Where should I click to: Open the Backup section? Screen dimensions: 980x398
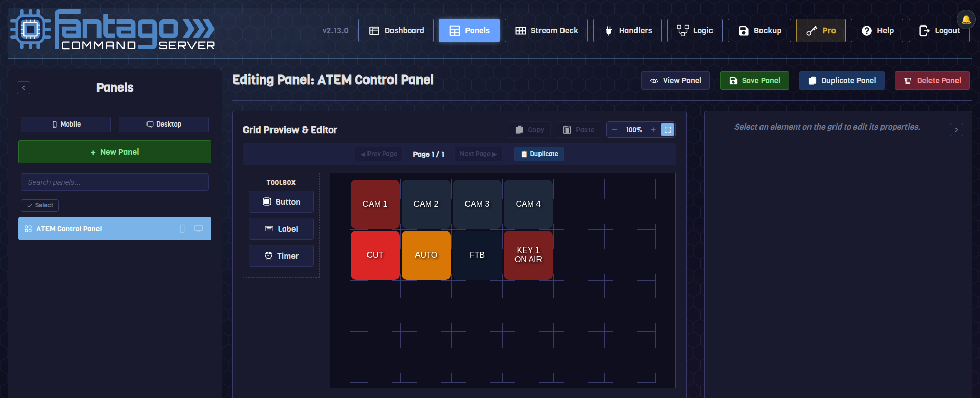pyautogui.click(x=759, y=31)
